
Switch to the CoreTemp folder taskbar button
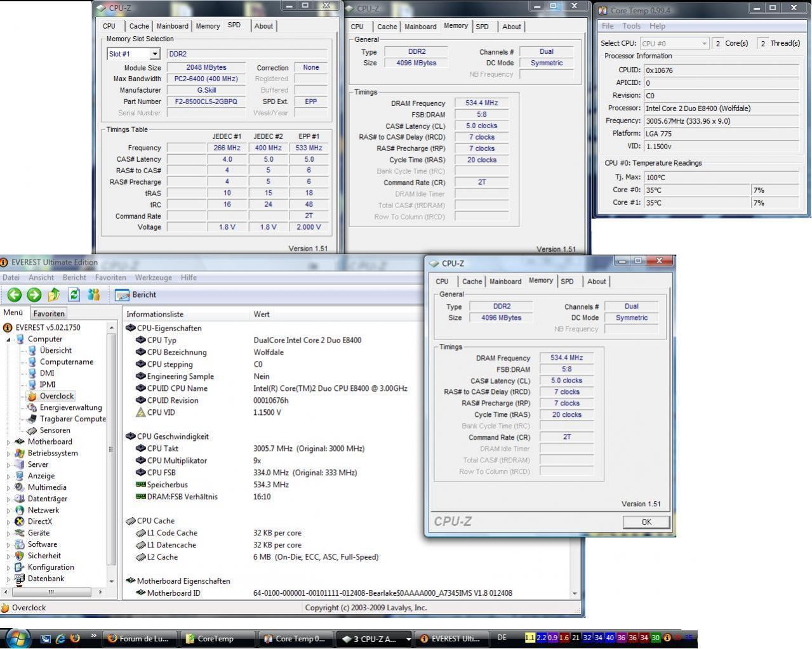pos(218,639)
